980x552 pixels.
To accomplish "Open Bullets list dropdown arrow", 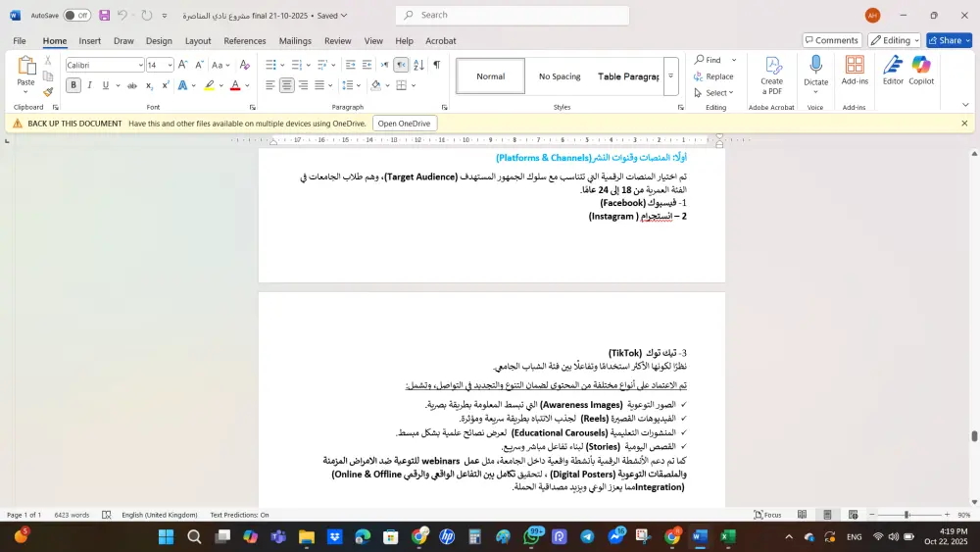I will pos(282,65).
